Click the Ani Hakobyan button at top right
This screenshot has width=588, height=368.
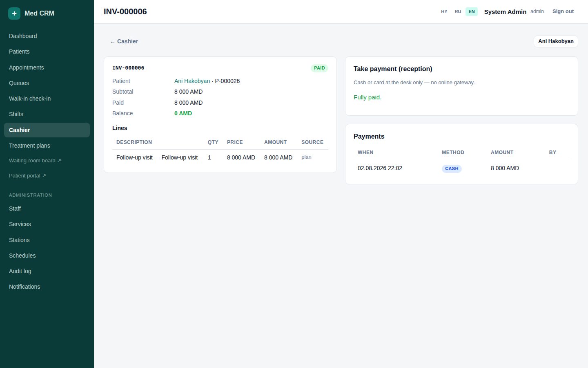pyautogui.click(x=556, y=41)
